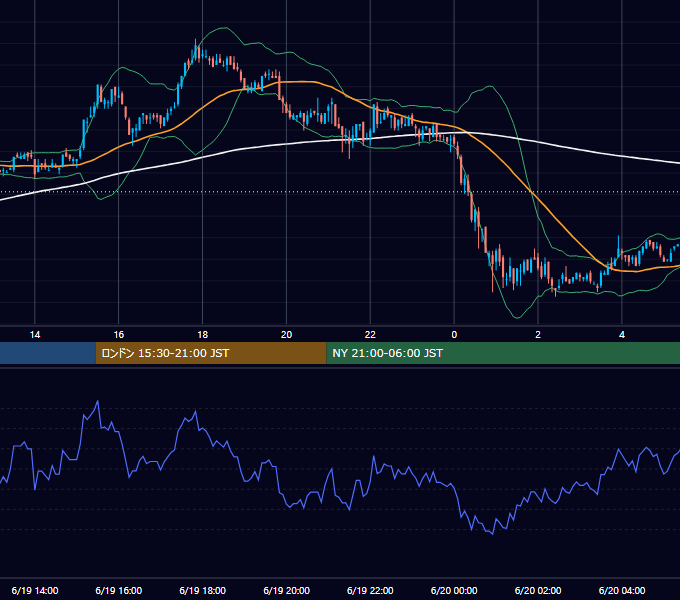Click the 18 hour label on the time axis

[x=203, y=335]
